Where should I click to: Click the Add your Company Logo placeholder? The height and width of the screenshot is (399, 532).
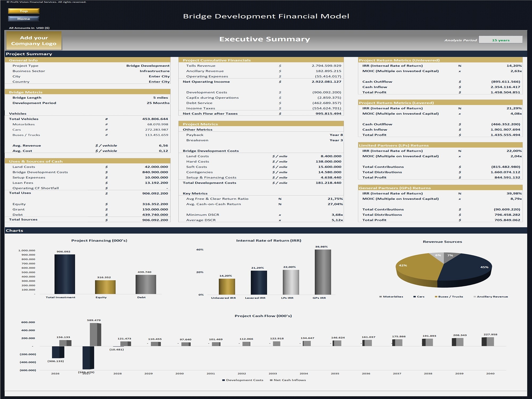34,41
